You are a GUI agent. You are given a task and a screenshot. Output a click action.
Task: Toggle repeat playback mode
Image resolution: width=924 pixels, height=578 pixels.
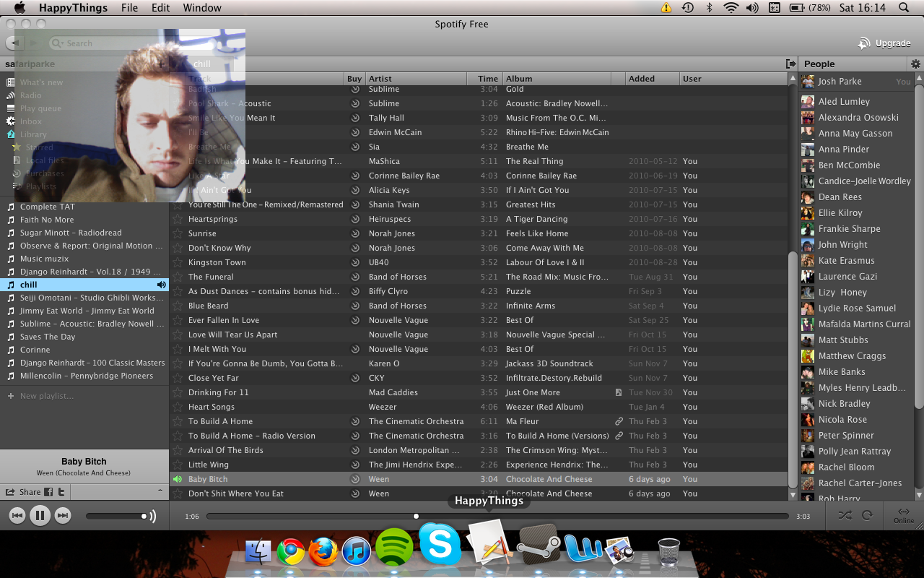(x=867, y=516)
